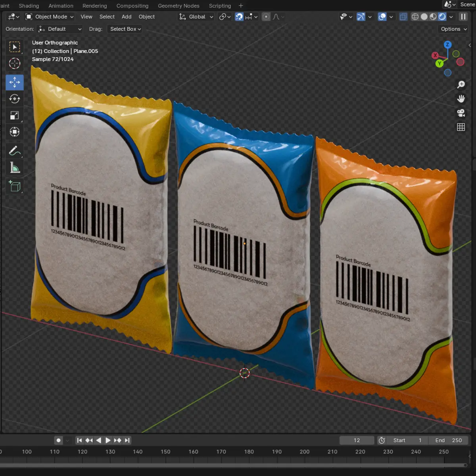Viewport: 476px width, 476px height.
Task: Activate the 3D Cursor tool
Action: [x=15, y=63]
